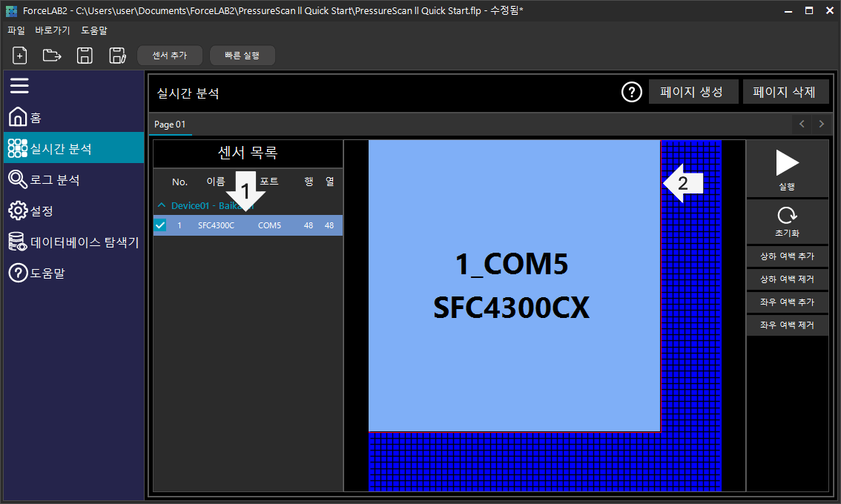Click 상하 여백 제거 button

[x=787, y=279]
